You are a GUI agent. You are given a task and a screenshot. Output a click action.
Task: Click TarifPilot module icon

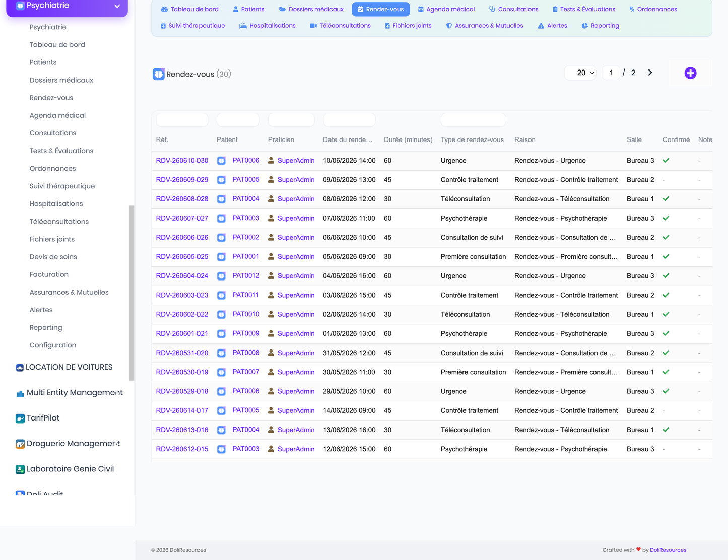tap(20, 418)
